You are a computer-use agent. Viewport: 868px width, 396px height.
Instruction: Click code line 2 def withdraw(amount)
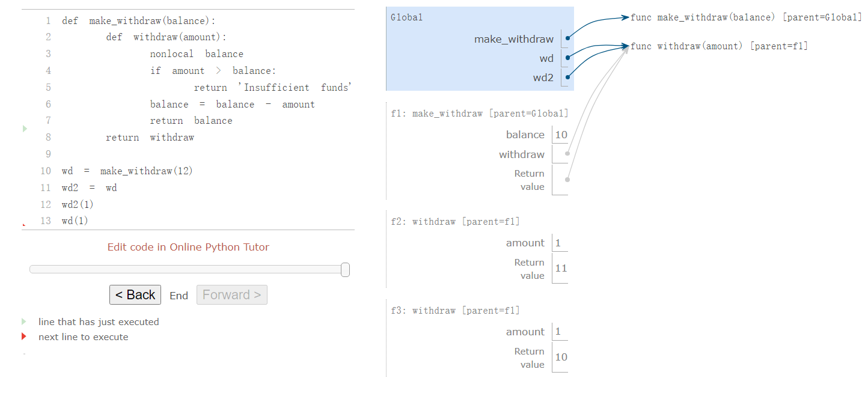[167, 37]
